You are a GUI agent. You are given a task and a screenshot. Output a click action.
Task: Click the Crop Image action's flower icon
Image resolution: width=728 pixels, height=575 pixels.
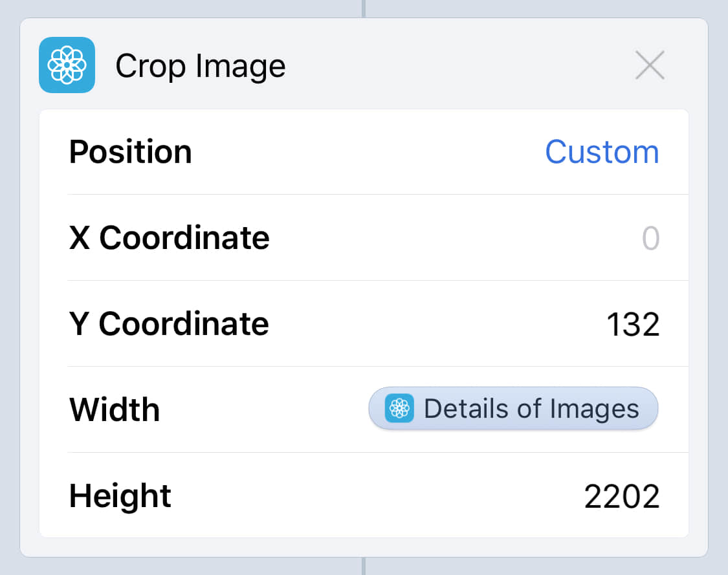coord(67,65)
